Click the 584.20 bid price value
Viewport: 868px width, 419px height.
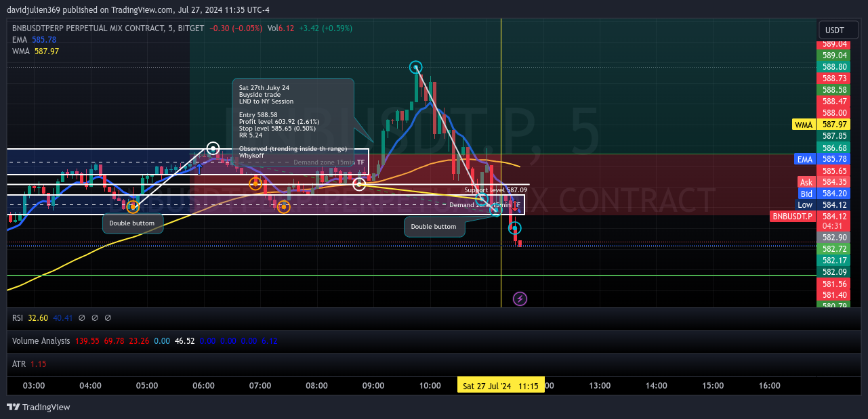834,194
